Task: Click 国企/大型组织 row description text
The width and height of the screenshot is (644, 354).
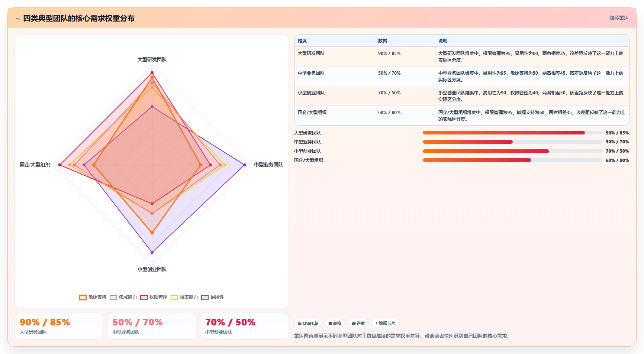Action: (532, 116)
